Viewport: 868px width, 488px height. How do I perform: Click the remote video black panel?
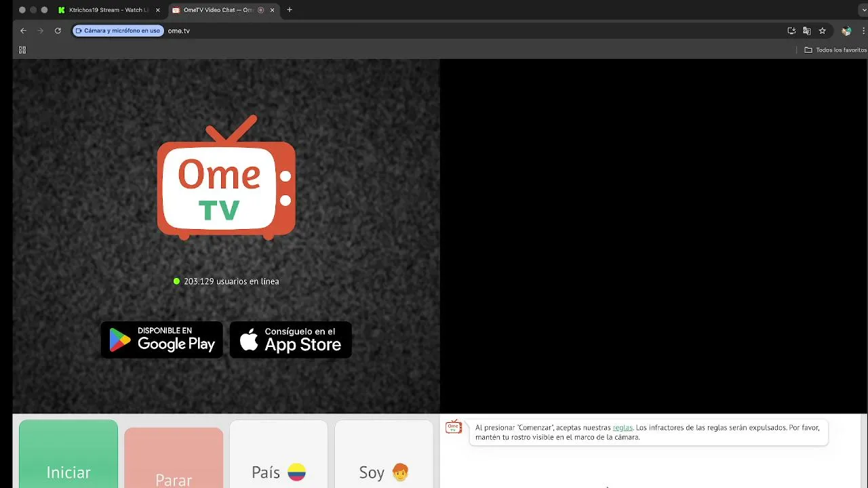pyautogui.click(x=654, y=236)
